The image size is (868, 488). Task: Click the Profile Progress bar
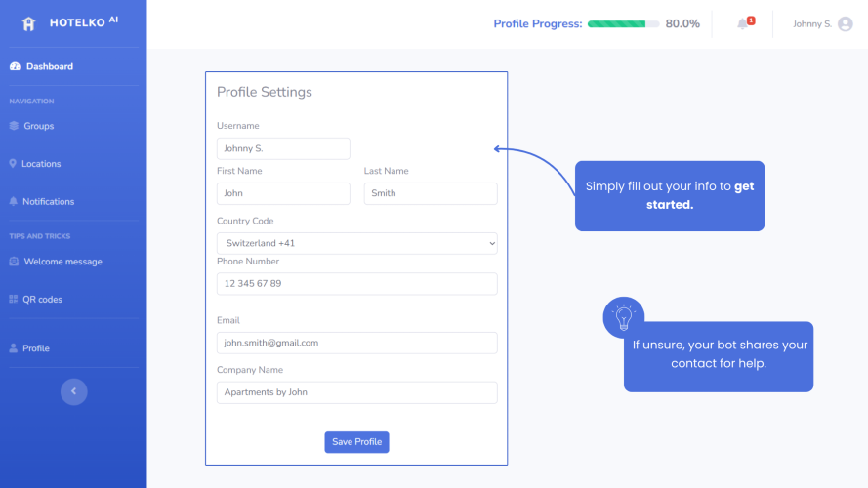coord(623,23)
